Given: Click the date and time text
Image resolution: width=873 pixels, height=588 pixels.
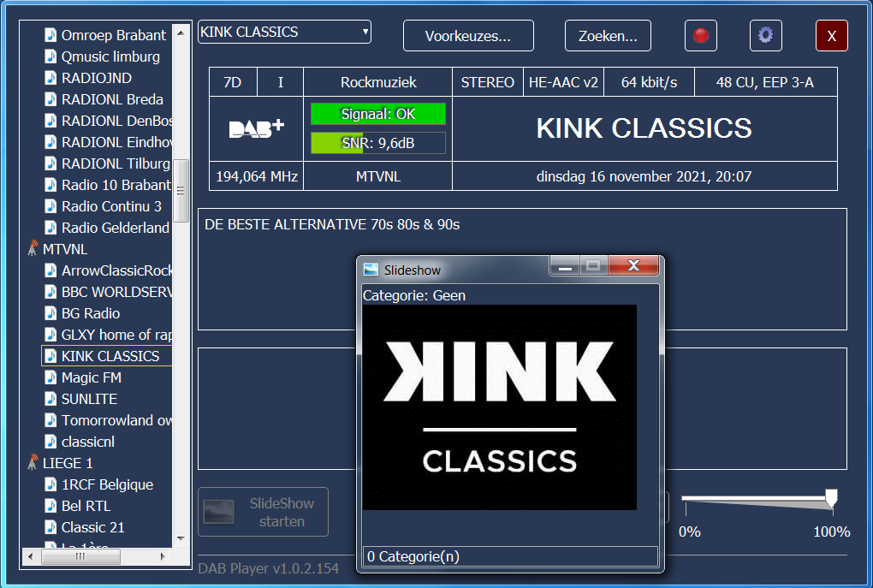Looking at the screenshot, I should coord(644,176).
